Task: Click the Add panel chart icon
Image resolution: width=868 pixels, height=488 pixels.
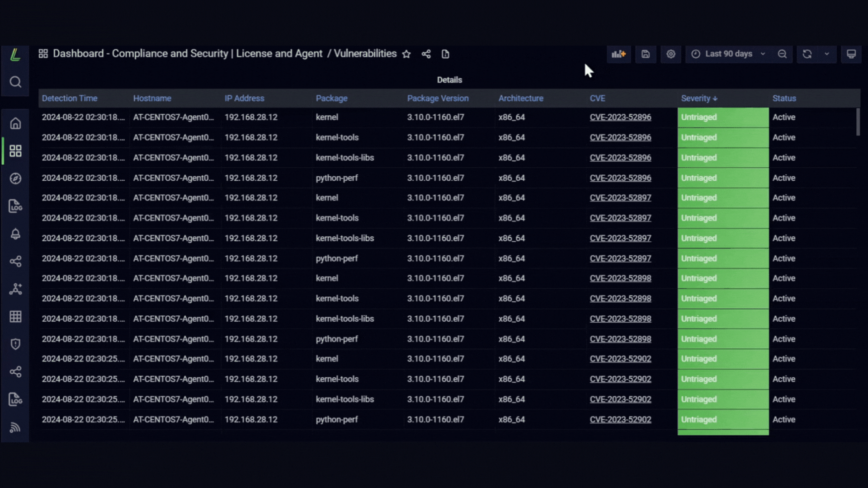Action: point(619,54)
